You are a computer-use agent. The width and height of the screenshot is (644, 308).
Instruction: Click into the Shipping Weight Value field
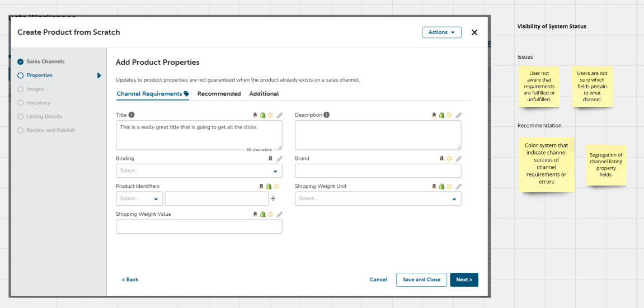click(199, 226)
